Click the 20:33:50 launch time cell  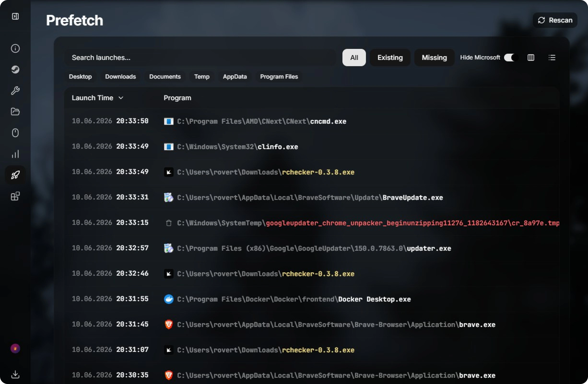[x=110, y=121]
